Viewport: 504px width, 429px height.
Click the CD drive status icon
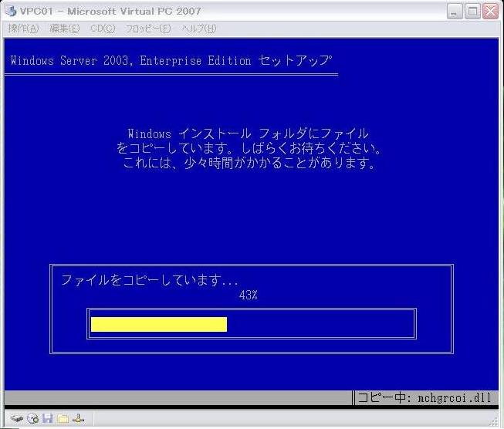pyautogui.click(x=32, y=418)
